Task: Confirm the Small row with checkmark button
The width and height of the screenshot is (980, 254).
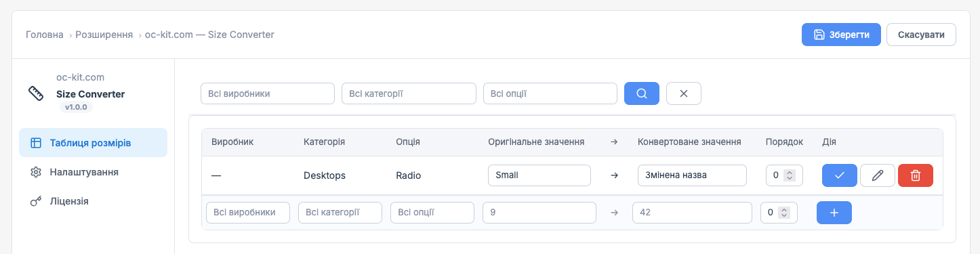Action: 840,175
